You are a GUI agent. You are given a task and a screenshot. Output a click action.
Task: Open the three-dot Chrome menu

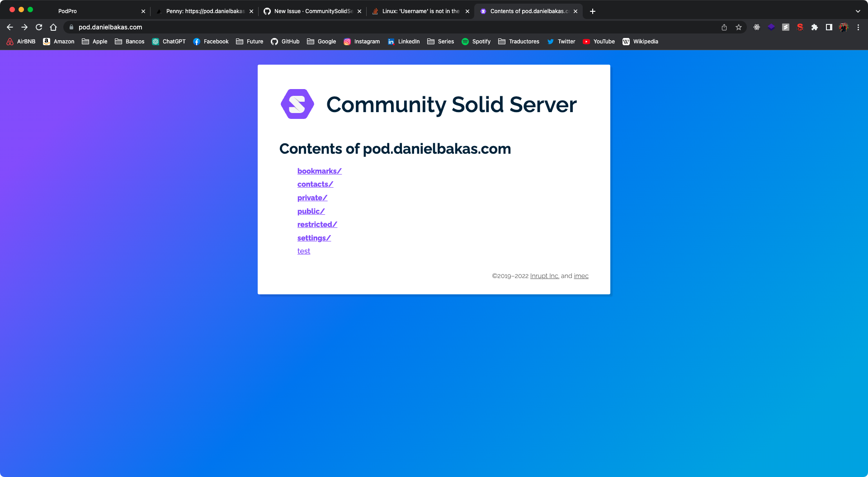click(858, 27)
